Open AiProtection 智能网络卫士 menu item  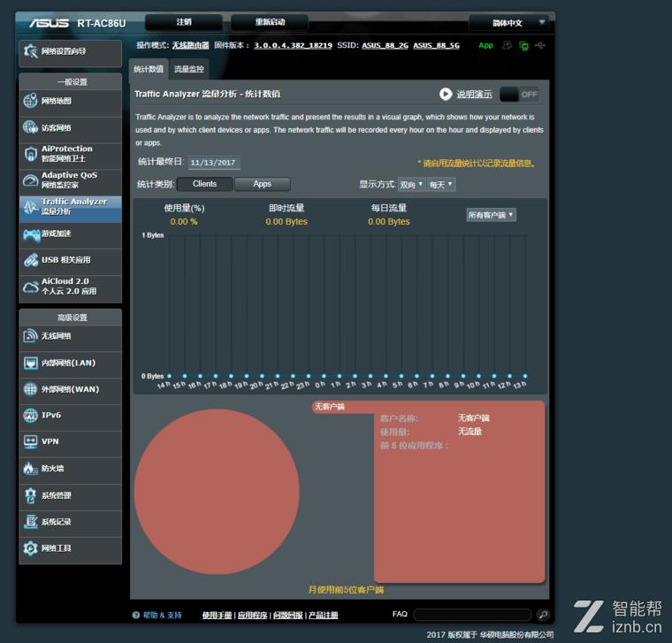pos(70,154)
